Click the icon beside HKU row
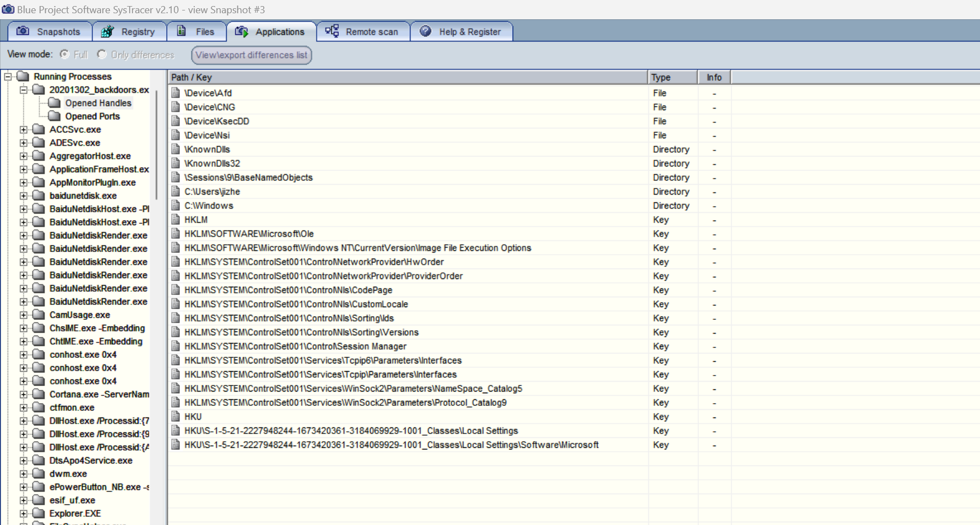980x525 pixels. (175, 416)
